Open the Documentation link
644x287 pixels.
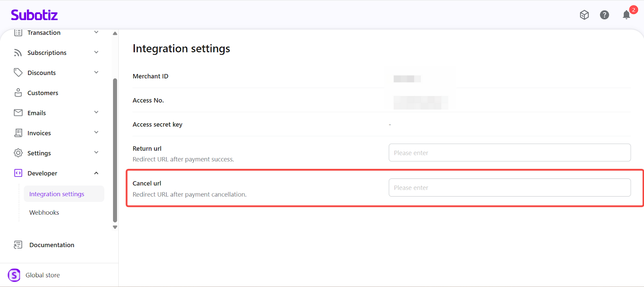[x=52, y=245]
